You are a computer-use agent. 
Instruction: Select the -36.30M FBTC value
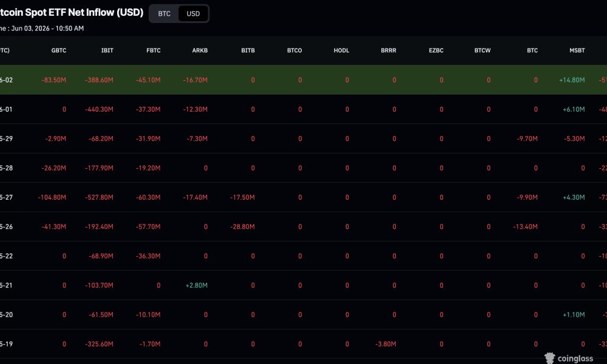pyautogui.click(x=148, y=256)
